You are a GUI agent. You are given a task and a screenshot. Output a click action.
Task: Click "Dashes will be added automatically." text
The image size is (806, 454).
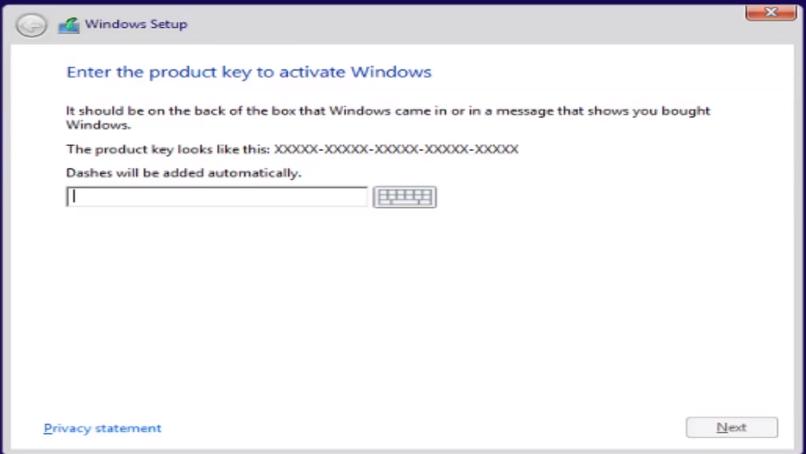tap(184, 173)
